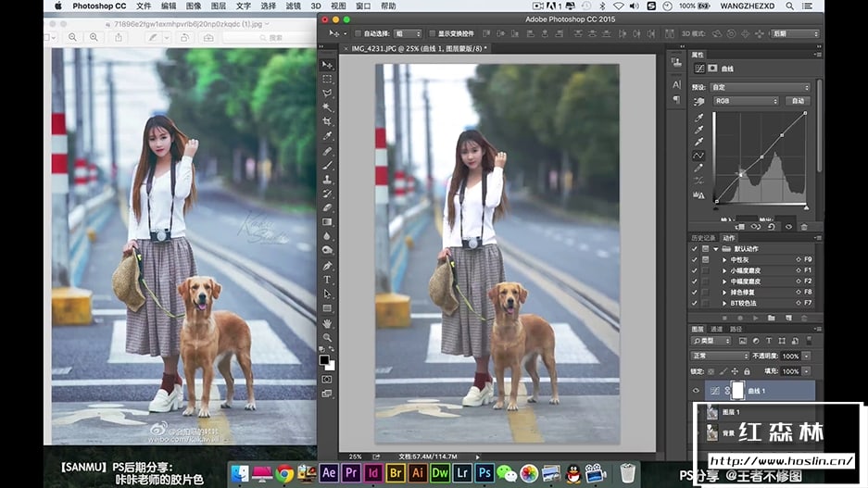The width and height of the screenshot is (868, 488).
Task: Select the Rectangular Marquee tool
Action: (327, 79)
